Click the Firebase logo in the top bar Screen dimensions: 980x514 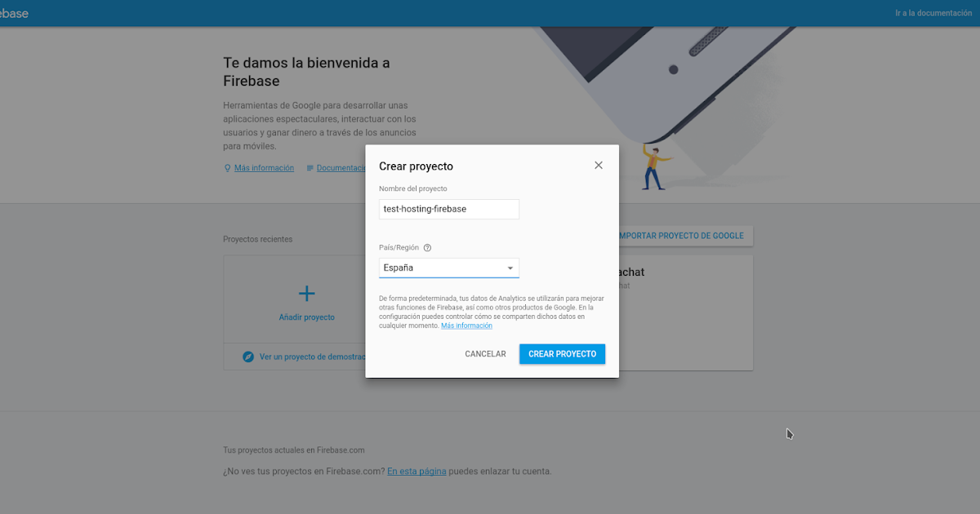12,12
